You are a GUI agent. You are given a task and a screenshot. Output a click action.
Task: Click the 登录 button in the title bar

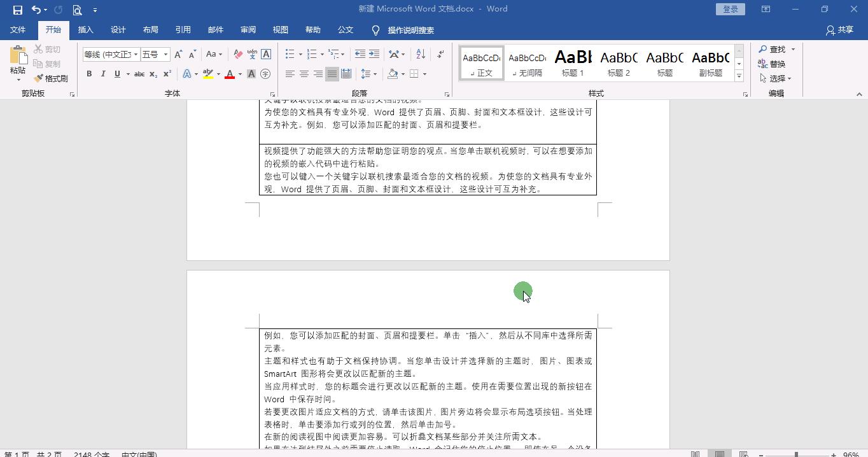click(x=729, y=9)
